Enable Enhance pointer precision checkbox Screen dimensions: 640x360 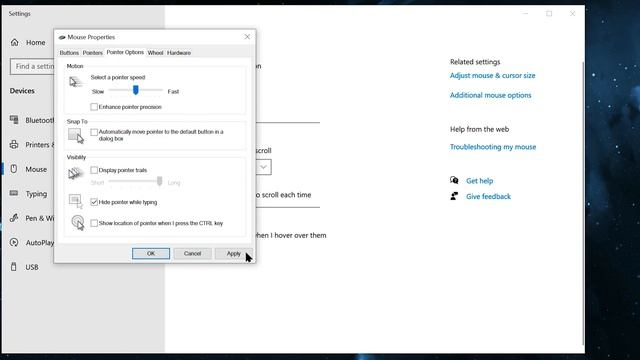tap(94, 107)
